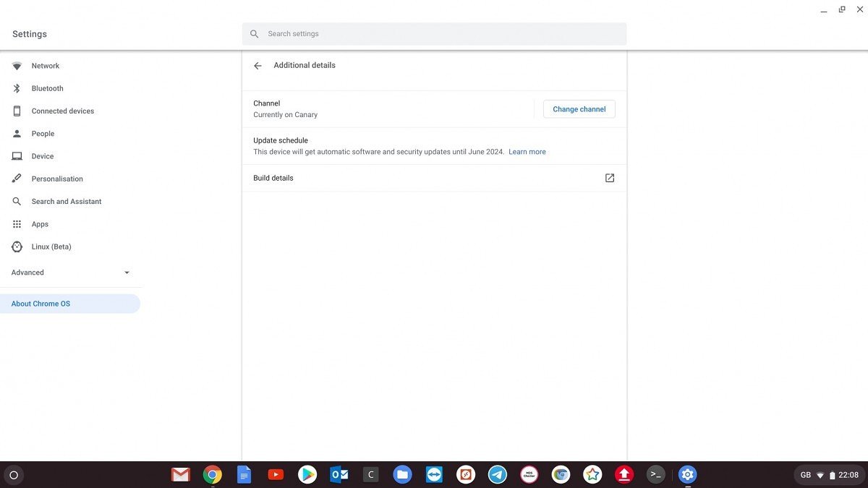Launch YouTube from the shelf
Screen dimensions: 868x488
(276, 475)
